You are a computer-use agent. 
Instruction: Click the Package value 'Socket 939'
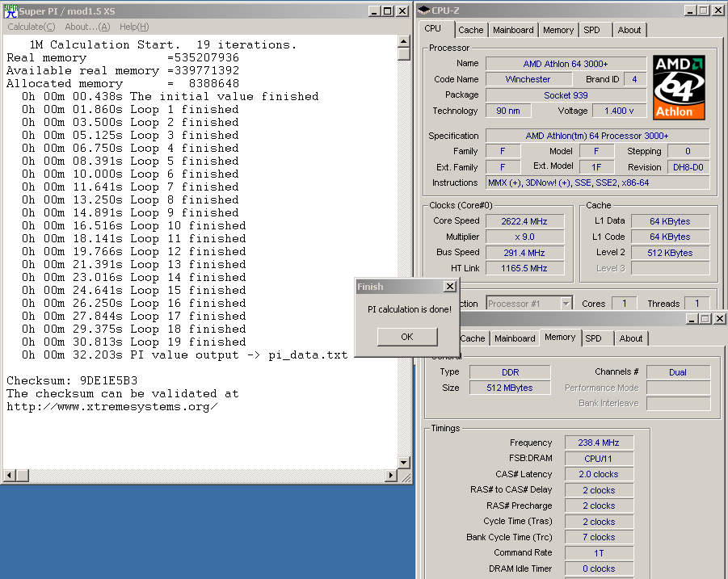click(566, 95)
